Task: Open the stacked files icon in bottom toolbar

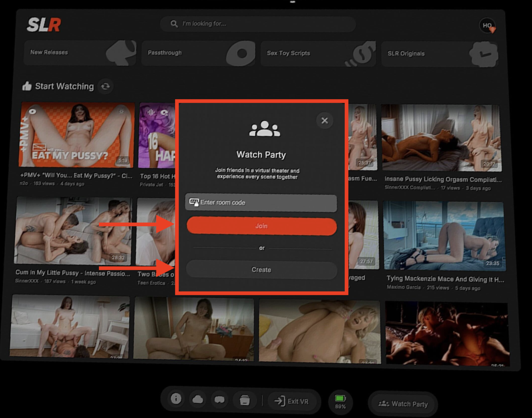Action: pos(244,400)
